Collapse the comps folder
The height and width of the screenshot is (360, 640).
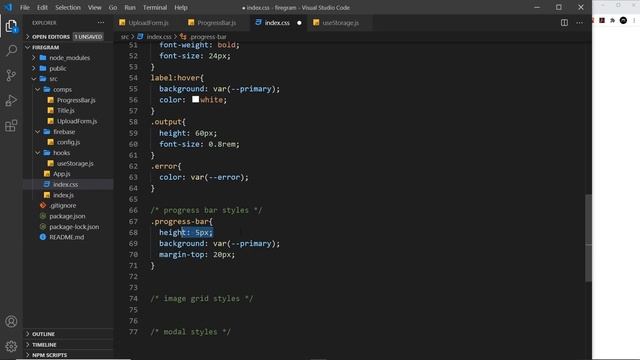38,89
